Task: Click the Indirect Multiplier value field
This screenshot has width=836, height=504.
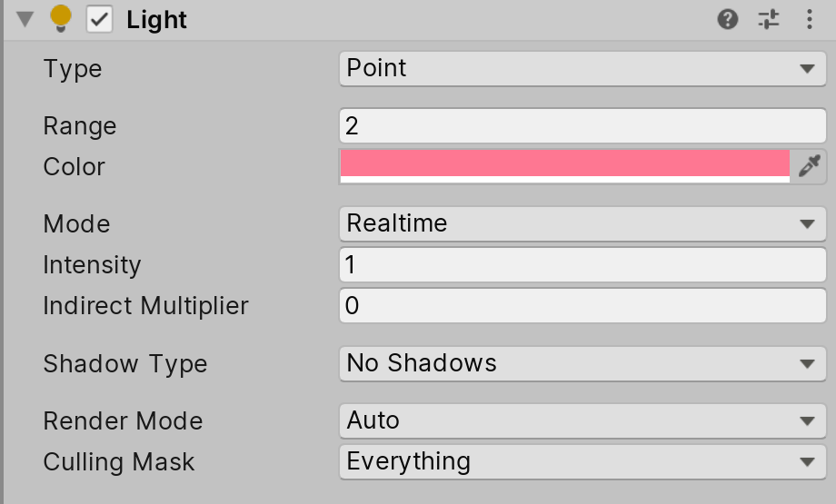Action: (x=582, y=306)
